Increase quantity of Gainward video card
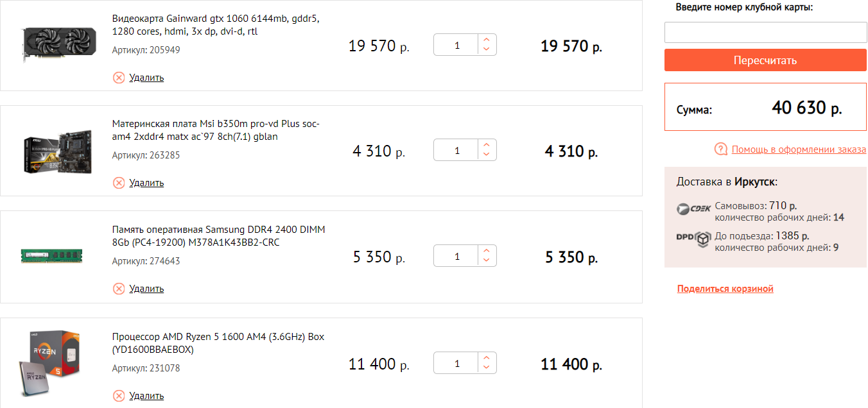Image resolution: width=868 pixels, height=408 pixels. [x=487, y=40]
